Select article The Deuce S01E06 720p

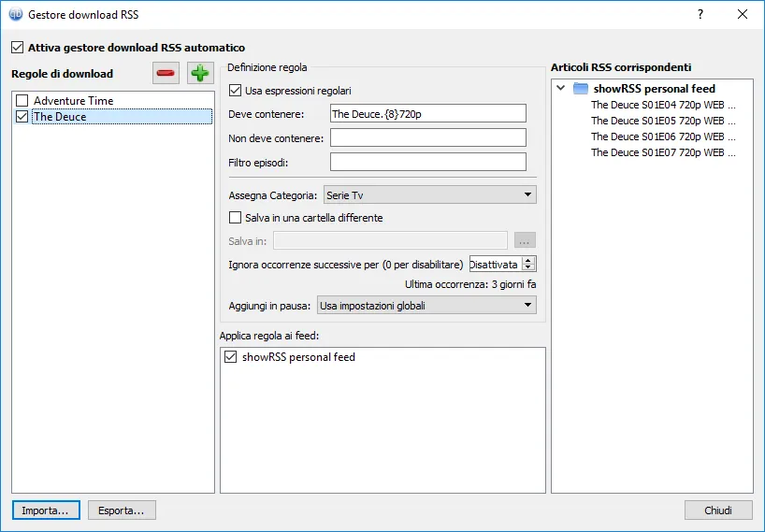point(663,137)
